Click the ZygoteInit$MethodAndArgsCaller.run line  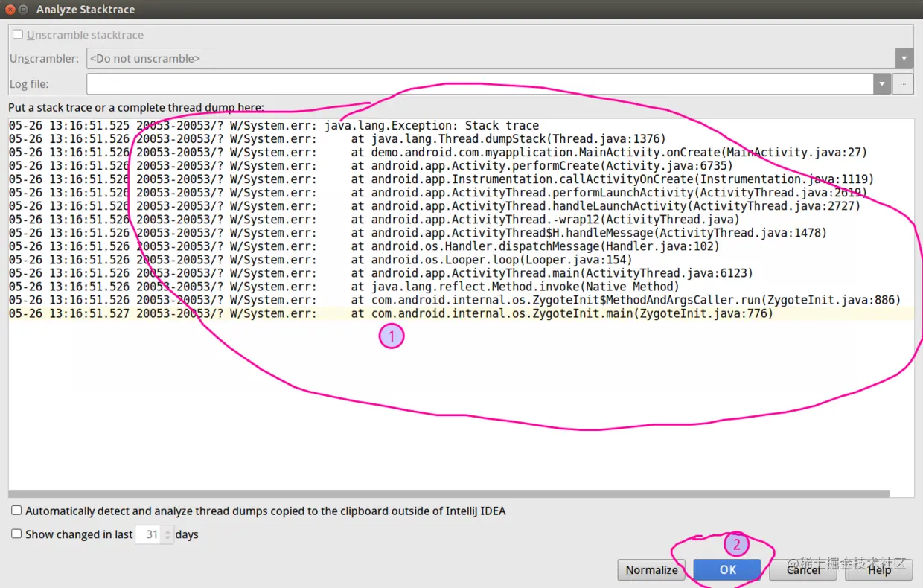pyautogui.click(x=455, y=299)
